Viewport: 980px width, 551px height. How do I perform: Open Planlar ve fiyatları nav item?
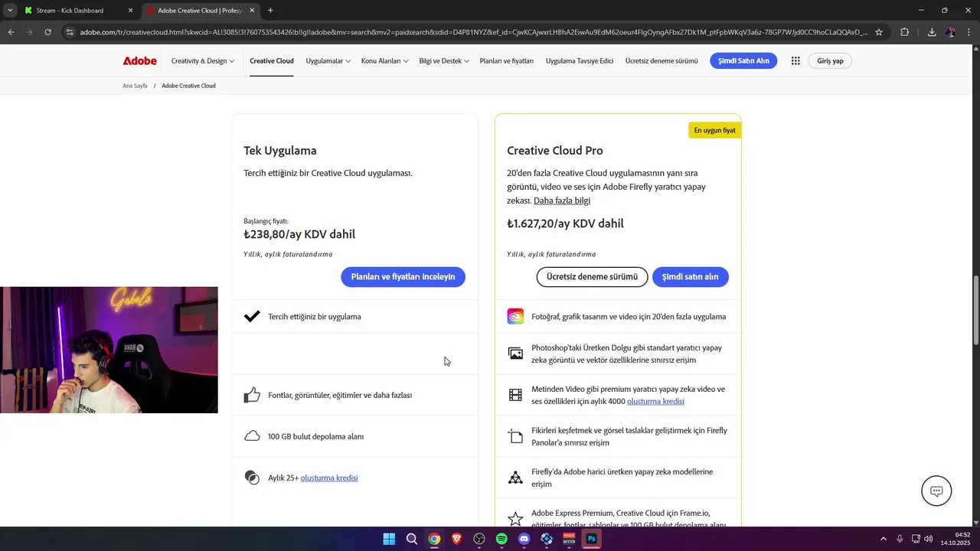(x=507, y=60)
